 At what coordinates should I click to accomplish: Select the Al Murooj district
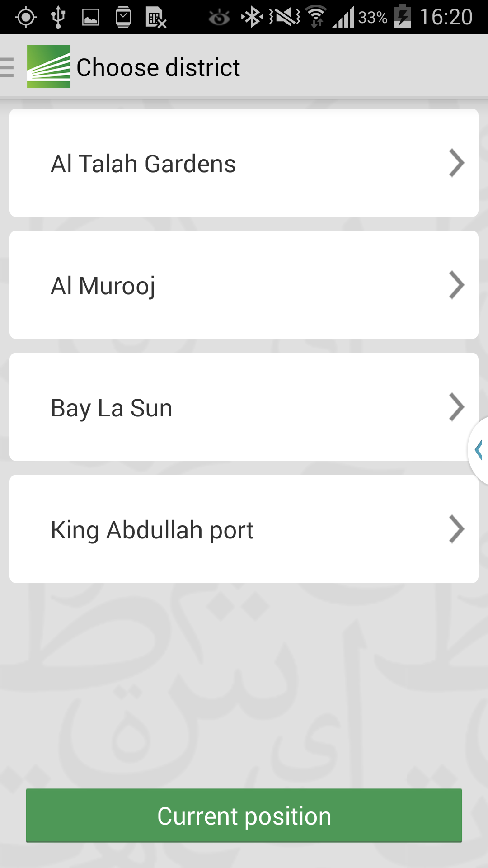tap(244, 285)
